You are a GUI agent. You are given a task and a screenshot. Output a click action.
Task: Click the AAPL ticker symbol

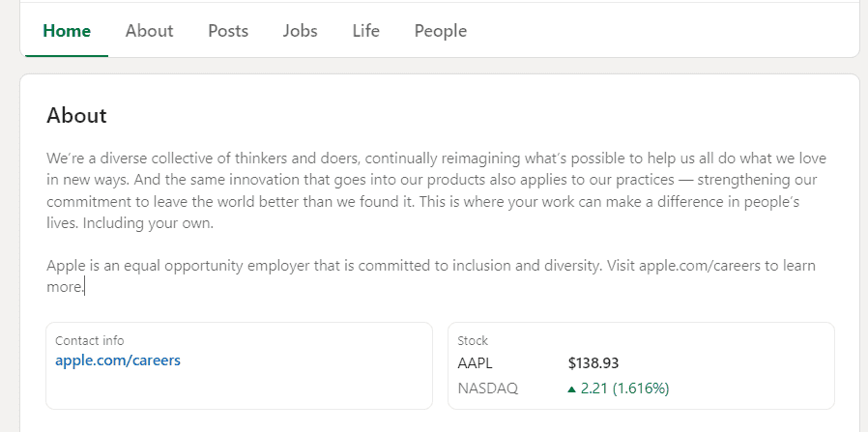(476, 363)
